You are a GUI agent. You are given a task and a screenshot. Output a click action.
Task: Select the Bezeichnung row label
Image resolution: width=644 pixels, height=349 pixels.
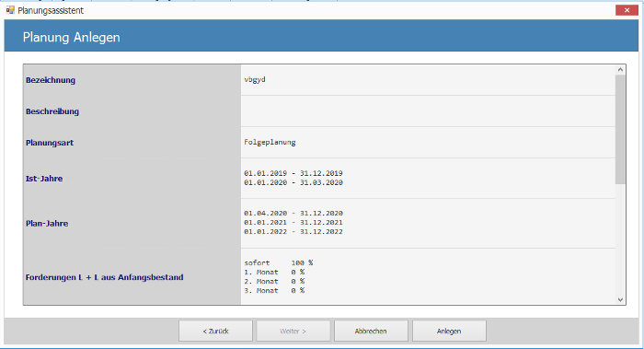coord(51,80)
